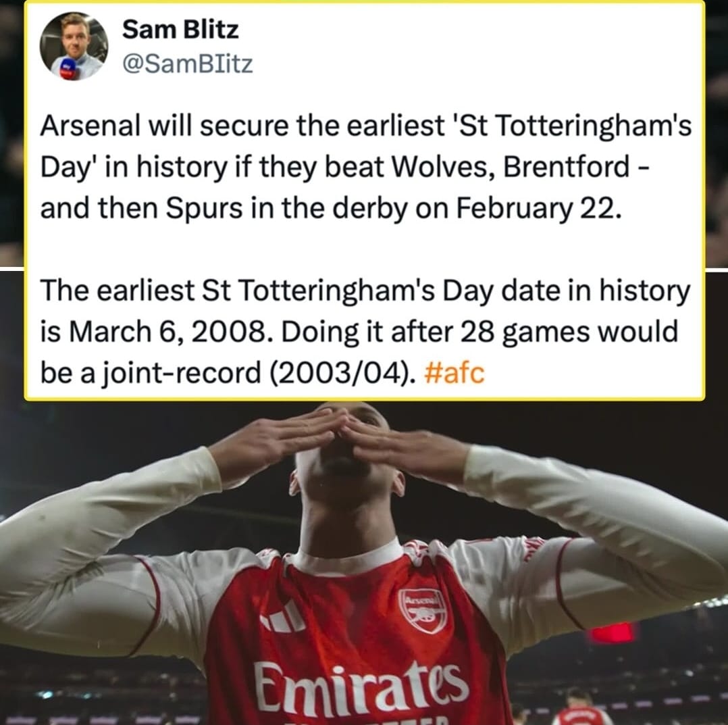Click the red light in the background
Image resolution: width=728 pixels, height=725 pixels.
pyautogui.click(x=612, y=632)
